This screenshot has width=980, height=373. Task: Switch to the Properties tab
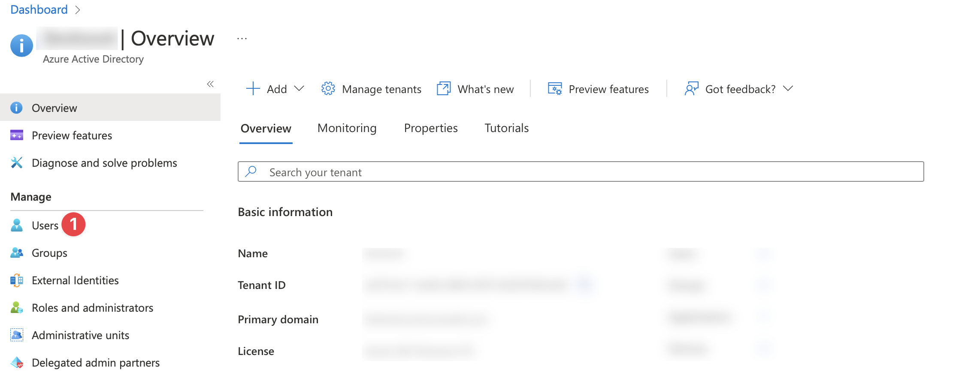(430, 128)
